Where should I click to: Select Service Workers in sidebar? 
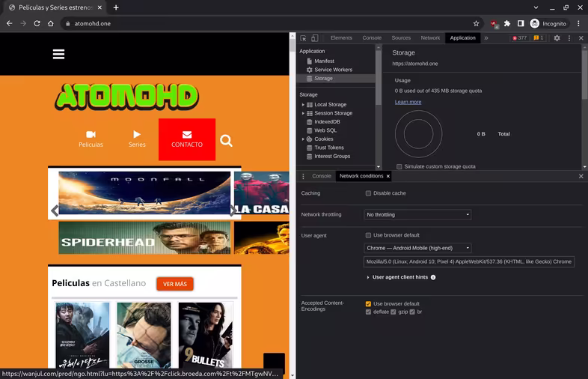pyautogui.click(x=333, y=70)
